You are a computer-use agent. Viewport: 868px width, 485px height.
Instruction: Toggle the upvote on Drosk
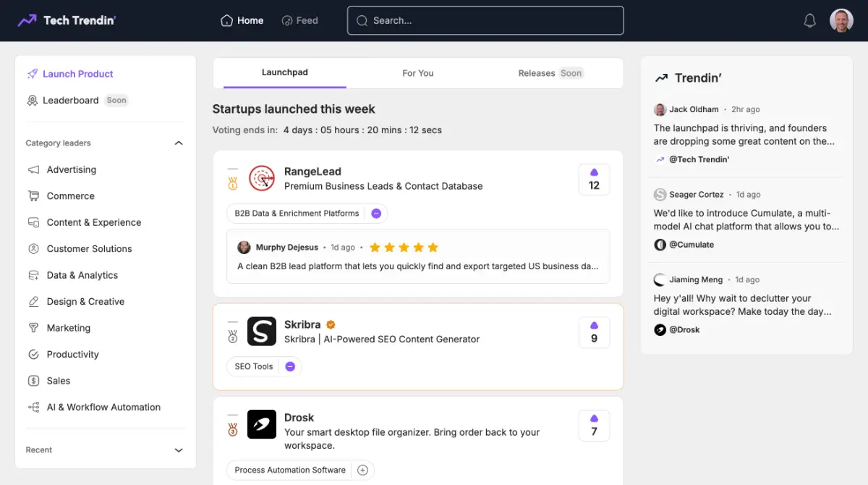pyautogui.click(x=594, y=425)
